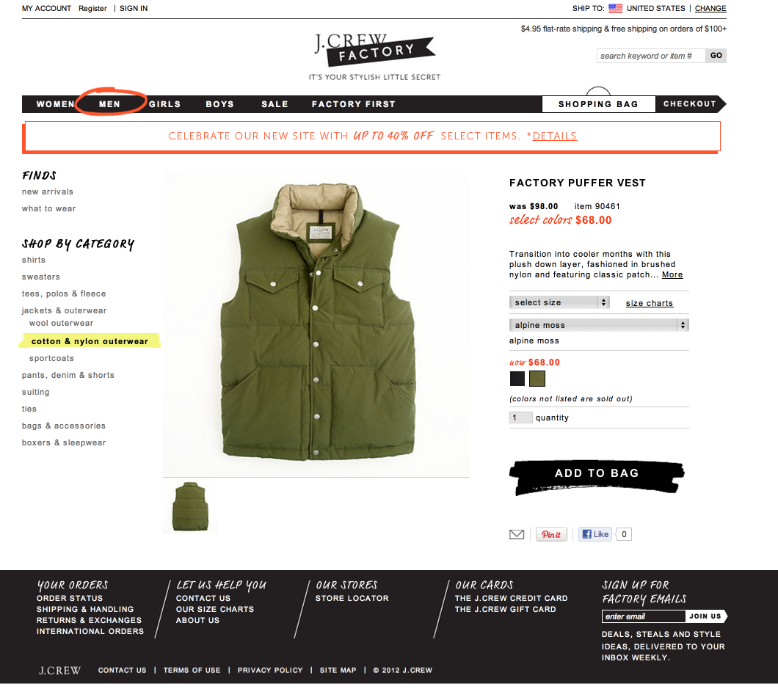Click the search GO button
Screen dimensions: 778x700
(x=716, y=56)
